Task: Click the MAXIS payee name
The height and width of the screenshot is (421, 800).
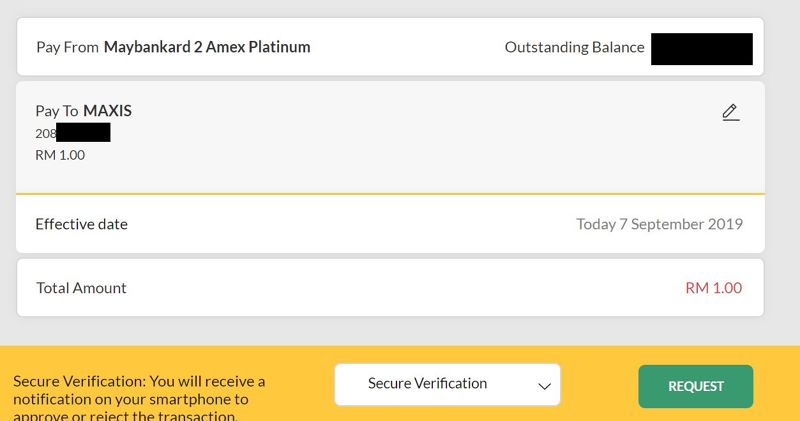Action: coord(107,111)
